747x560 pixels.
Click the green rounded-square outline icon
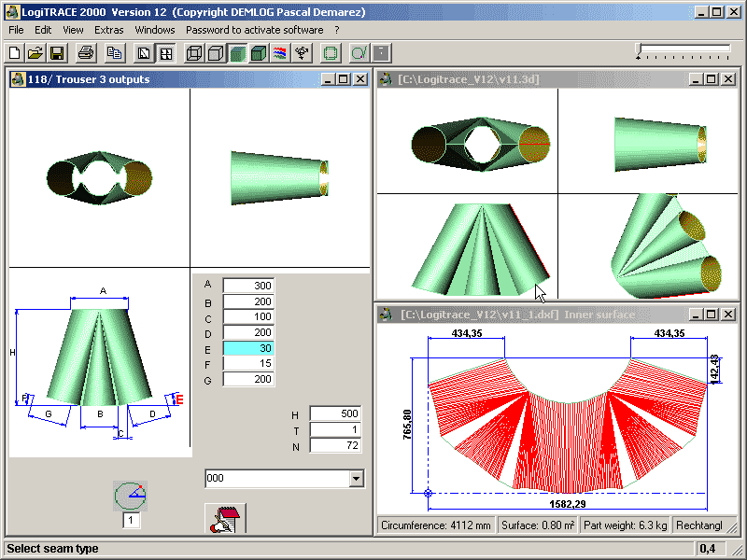point(331,53)
